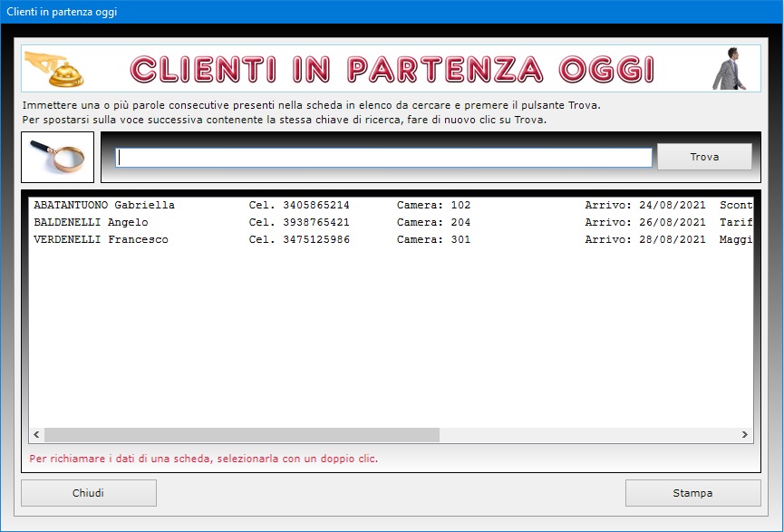
Task: Click the Chiudi button
Action: click(x=89, y=493)
